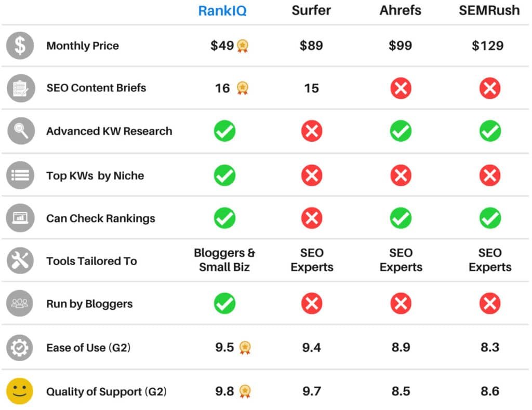Click the Ahrefs $99 price
The image size is (532, 410).
[x=400, y=46]
